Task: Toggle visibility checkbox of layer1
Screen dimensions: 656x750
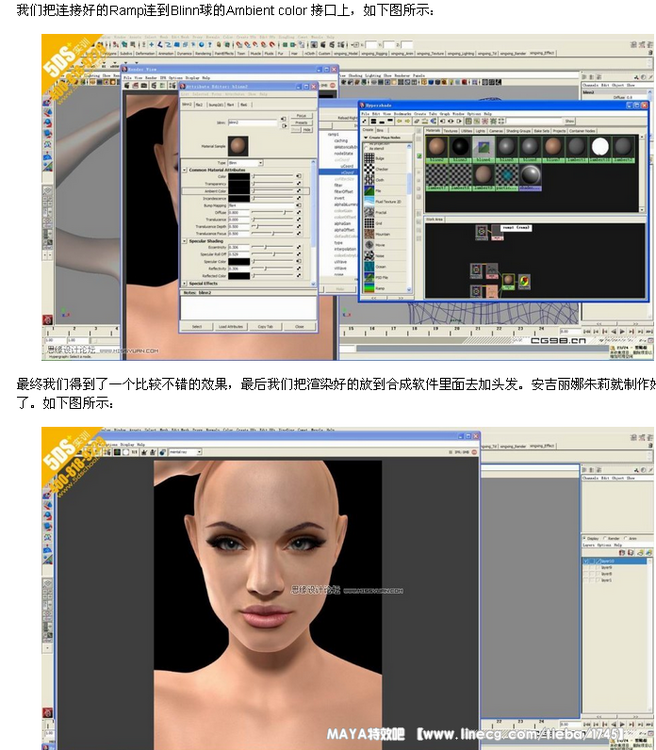Action: point(587,580)
